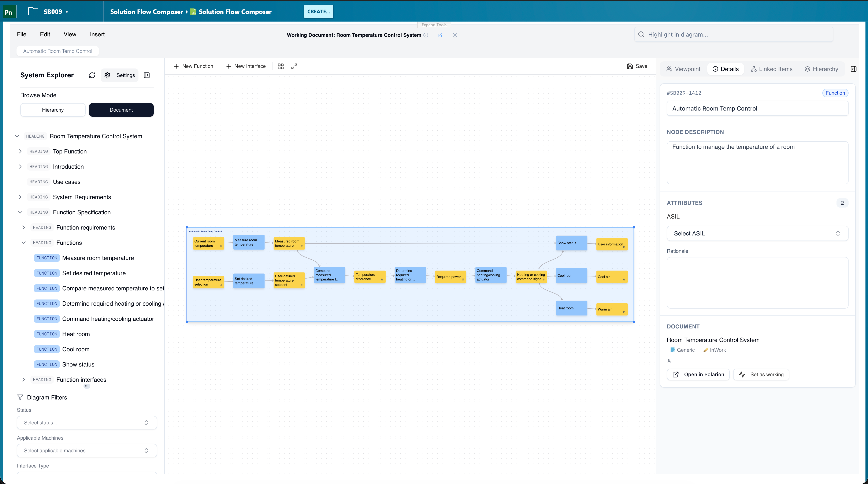Click the Highlight in diagram search field
Screen dimensions: 868x484
pos(734,34)
